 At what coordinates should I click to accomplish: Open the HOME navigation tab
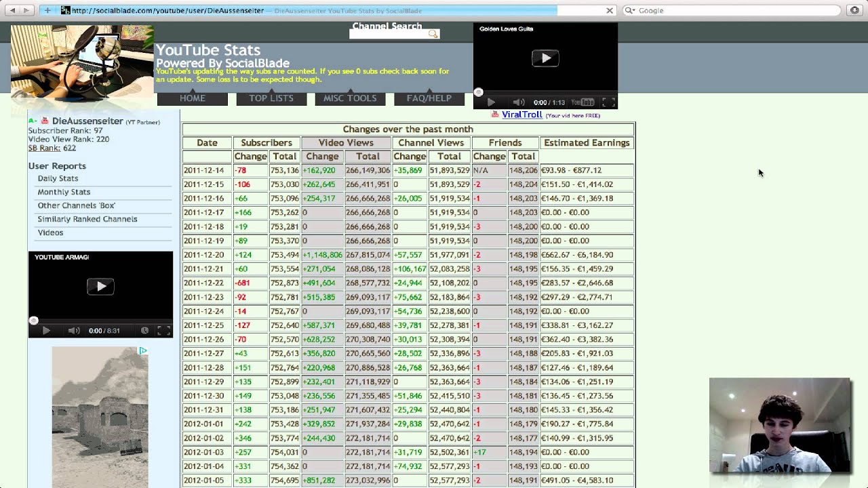point(193,98)
